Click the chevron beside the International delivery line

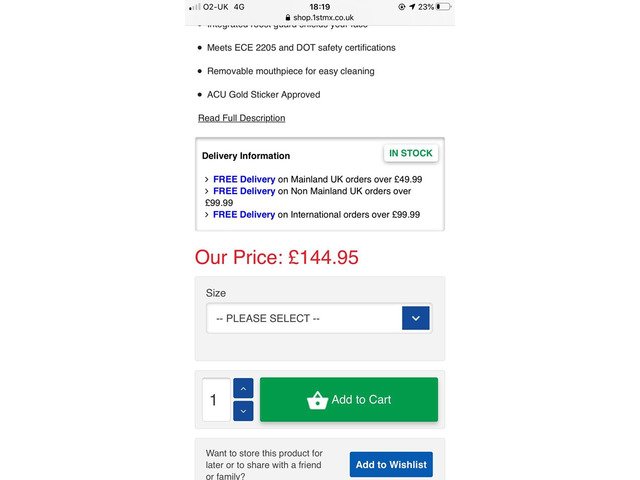pos(206,214)
